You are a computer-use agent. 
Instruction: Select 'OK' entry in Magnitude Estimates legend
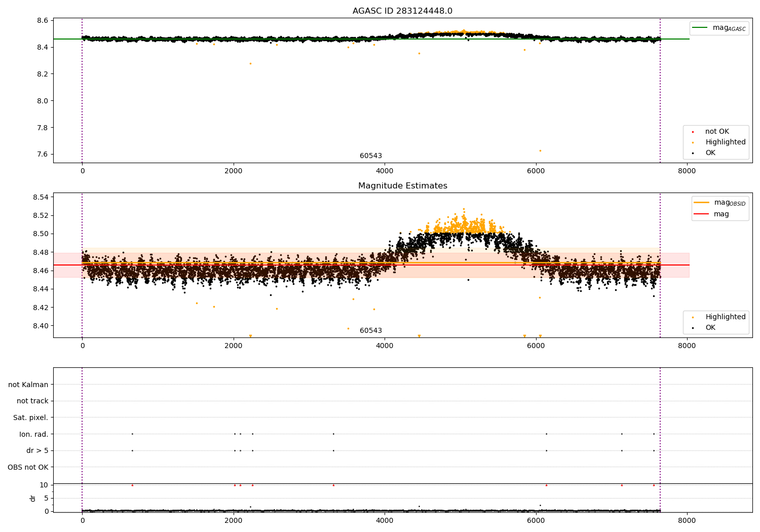click(710, 328)
